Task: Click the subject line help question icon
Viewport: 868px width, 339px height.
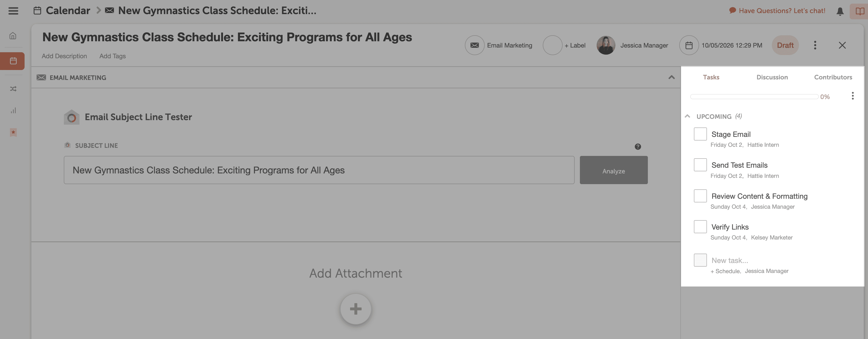Action: 637,147
